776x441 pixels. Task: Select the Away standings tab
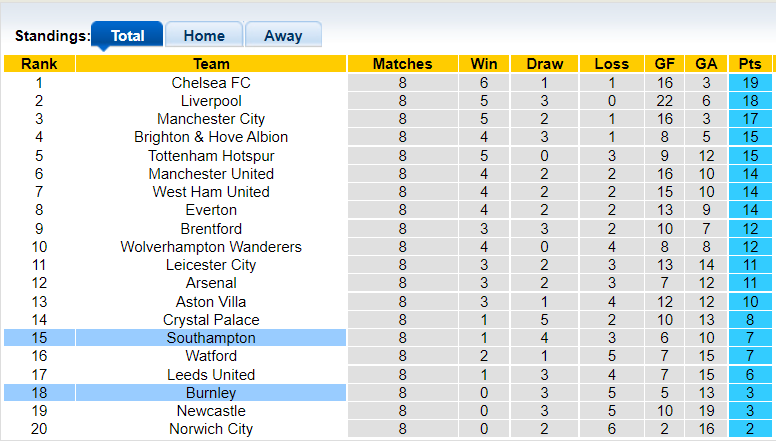pos(283,36)
